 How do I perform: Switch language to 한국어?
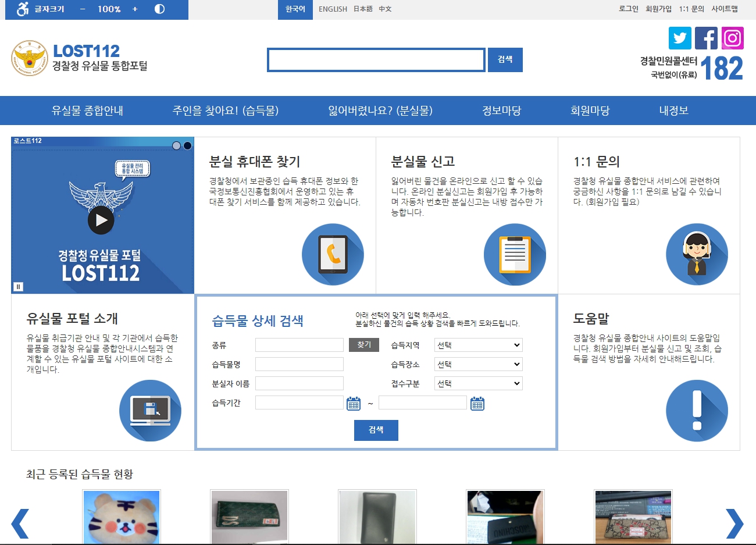[x=295, y=9]
